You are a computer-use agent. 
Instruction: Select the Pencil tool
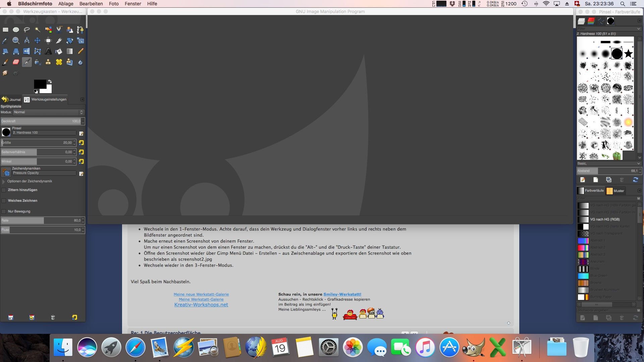[x=80, y=51]
